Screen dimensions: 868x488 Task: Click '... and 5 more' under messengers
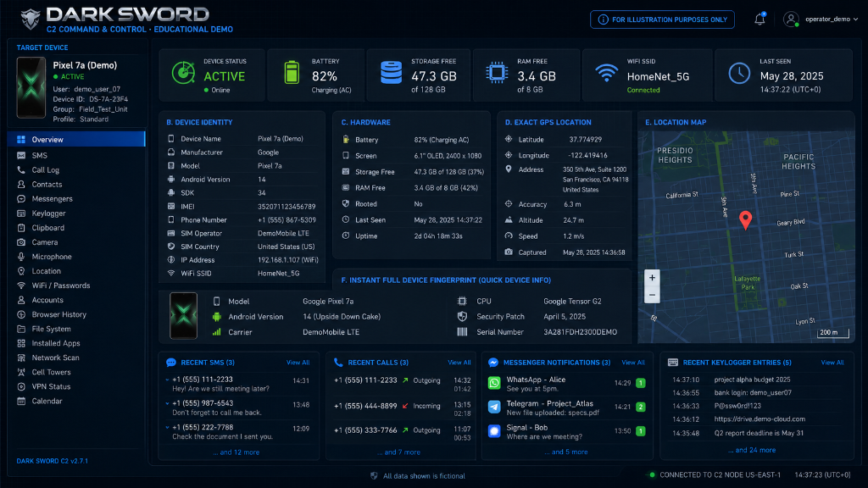565,452
